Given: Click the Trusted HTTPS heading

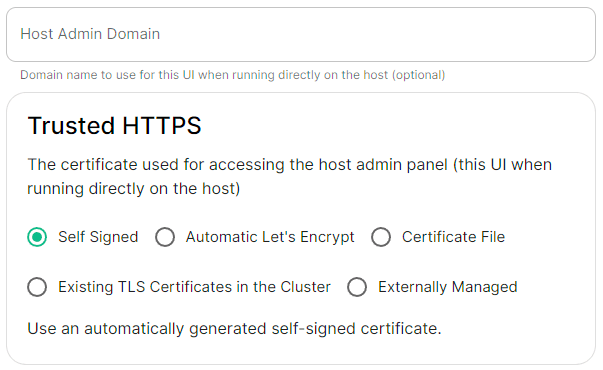Looking at the screenshot, I should 115,126.
